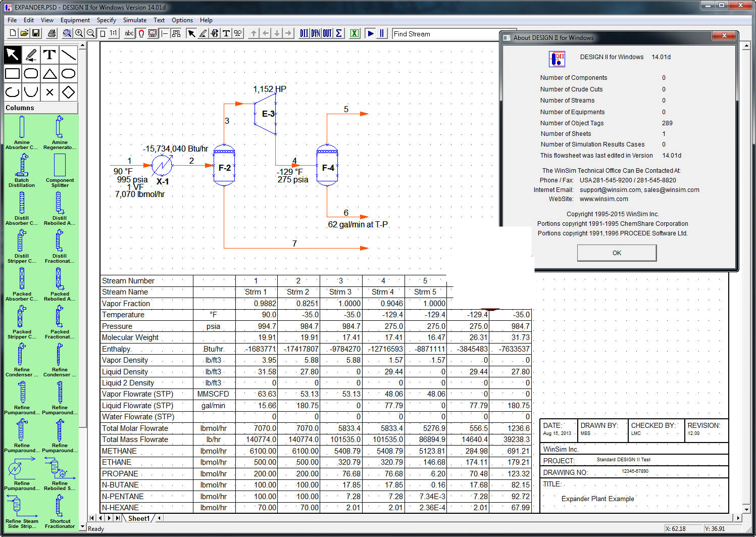Click OK in the About dialog
The height and width of the screenshot is (537, 756).
[x=617, y=253]
